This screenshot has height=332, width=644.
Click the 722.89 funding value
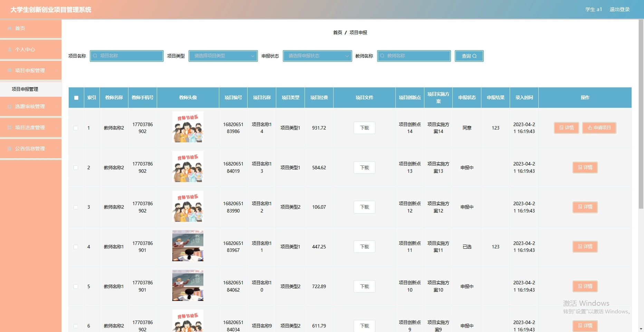(319, 286)
